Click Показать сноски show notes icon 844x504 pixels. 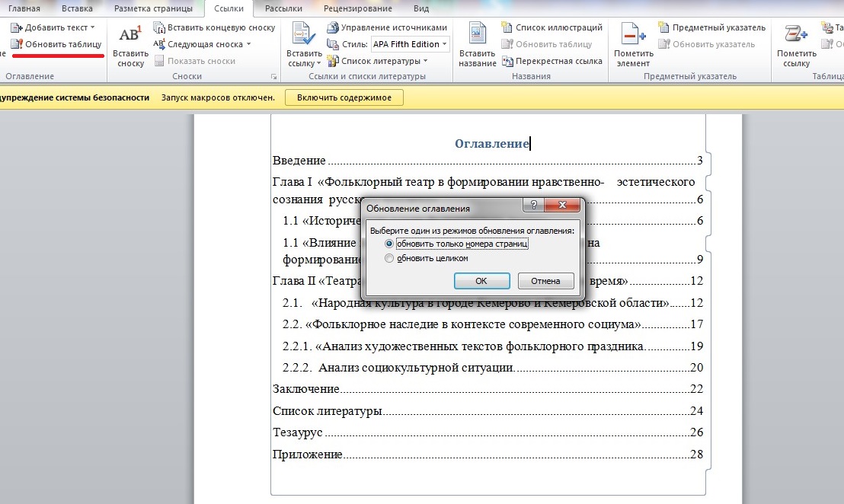pos(158,61)
